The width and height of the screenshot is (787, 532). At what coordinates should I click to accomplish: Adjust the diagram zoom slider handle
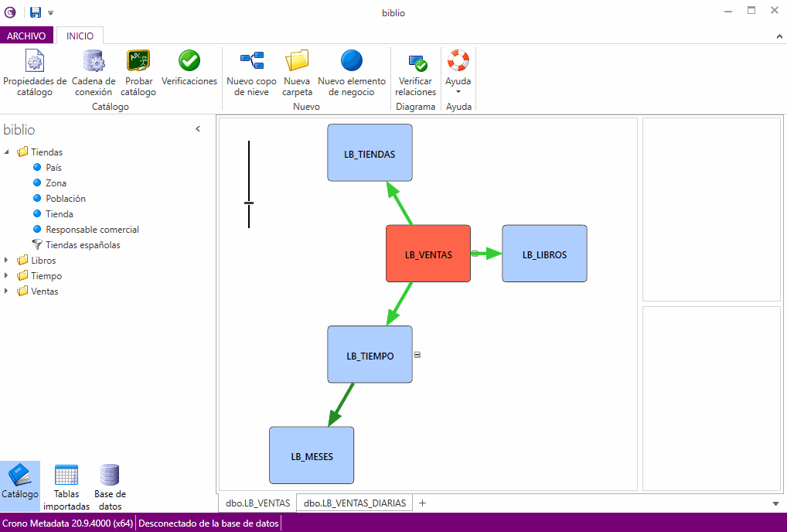click(249, 203)
